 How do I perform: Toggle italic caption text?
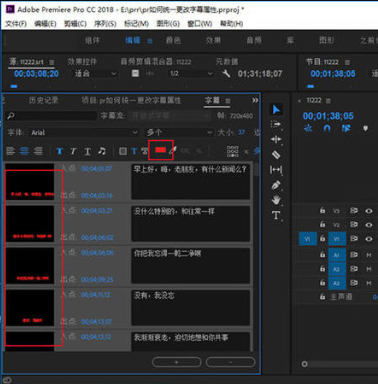click(x=73, y=151)
